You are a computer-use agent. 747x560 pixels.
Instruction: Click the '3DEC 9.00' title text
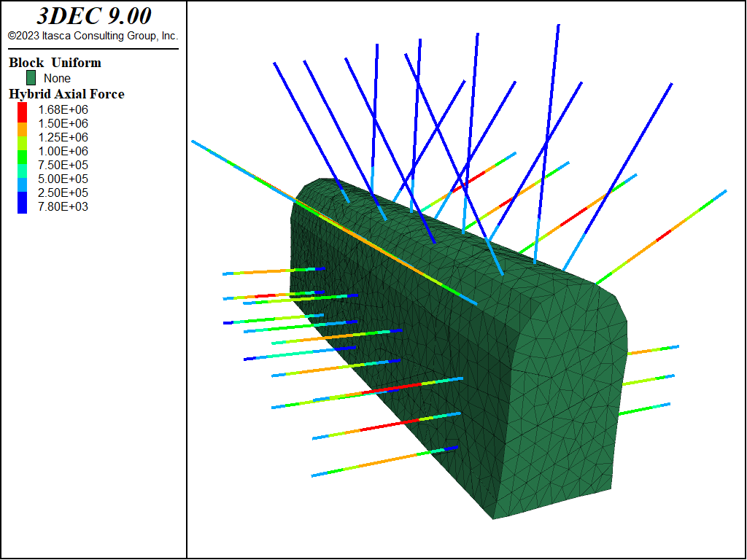(x=93, y=17)
